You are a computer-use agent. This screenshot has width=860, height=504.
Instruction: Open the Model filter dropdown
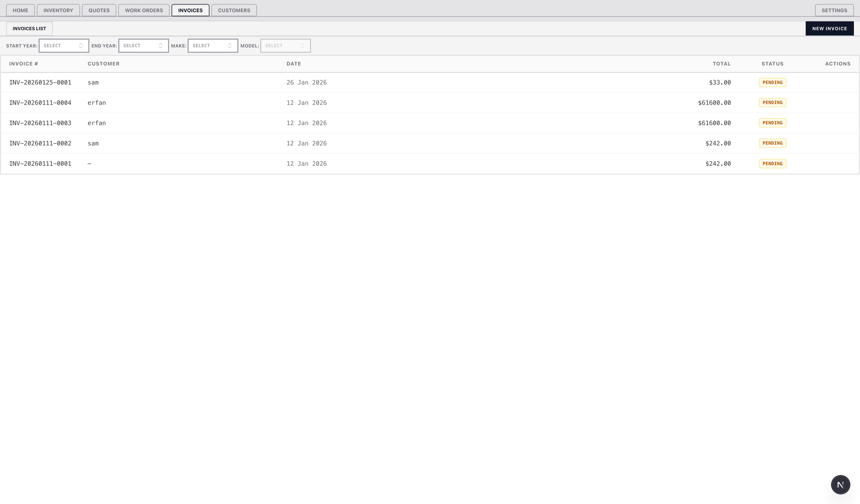click(285, 45)
